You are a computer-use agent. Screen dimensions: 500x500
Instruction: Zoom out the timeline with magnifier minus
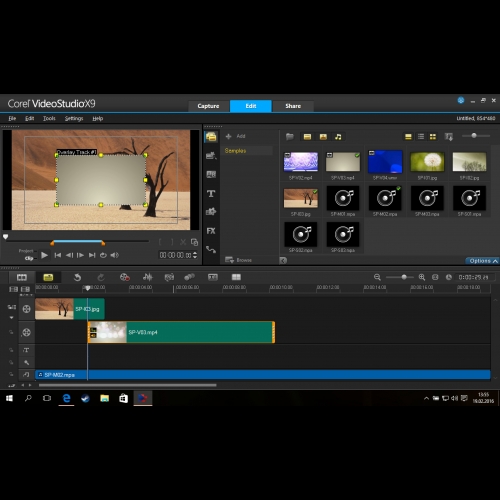pos(377,277)
